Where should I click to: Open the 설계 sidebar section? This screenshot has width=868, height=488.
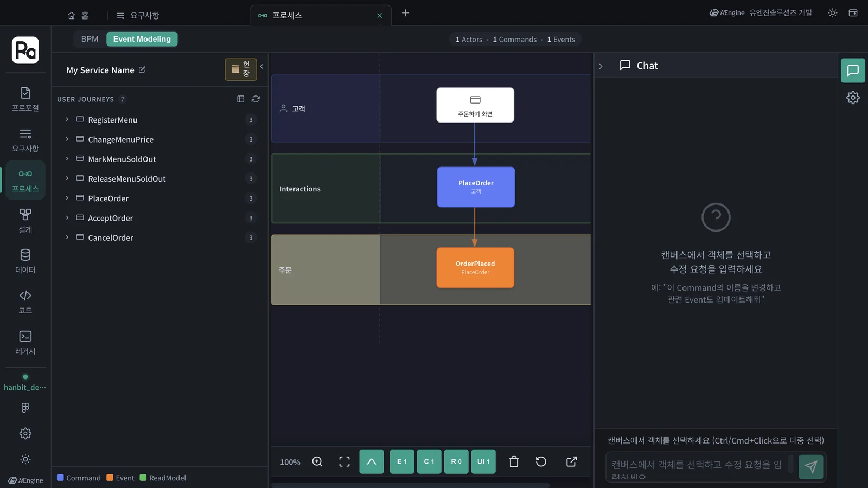(x=25, y=221)
